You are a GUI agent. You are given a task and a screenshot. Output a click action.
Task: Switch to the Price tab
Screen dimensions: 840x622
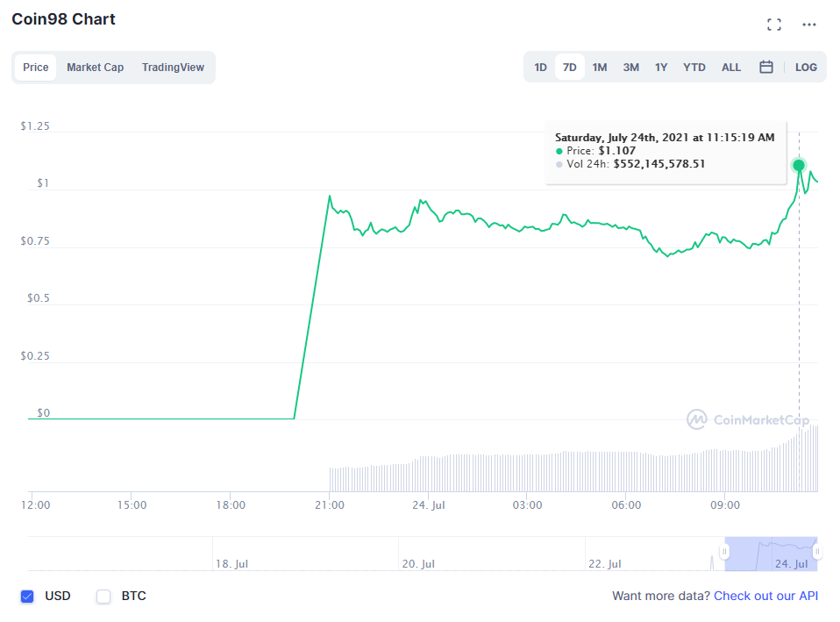click(x=35, y=68)
